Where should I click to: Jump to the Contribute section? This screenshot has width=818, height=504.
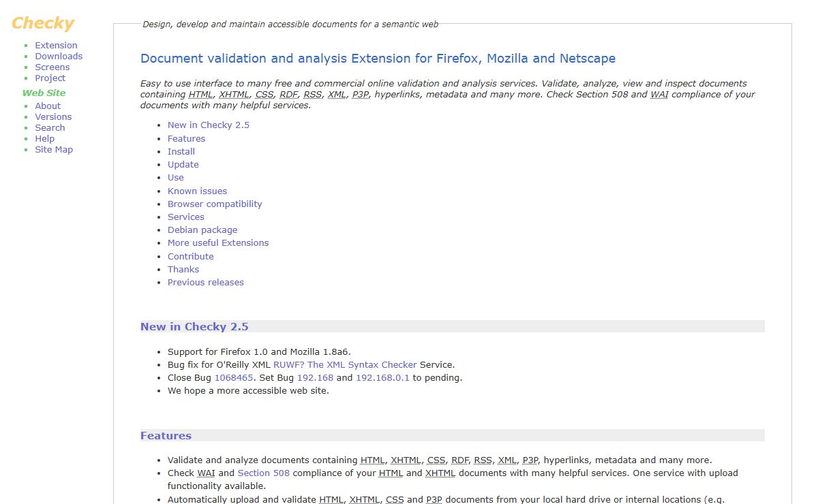point(191,257)
